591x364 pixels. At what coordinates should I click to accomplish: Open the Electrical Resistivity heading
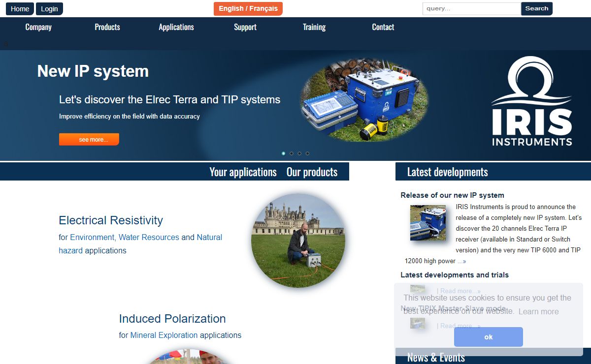coord(111,220)
